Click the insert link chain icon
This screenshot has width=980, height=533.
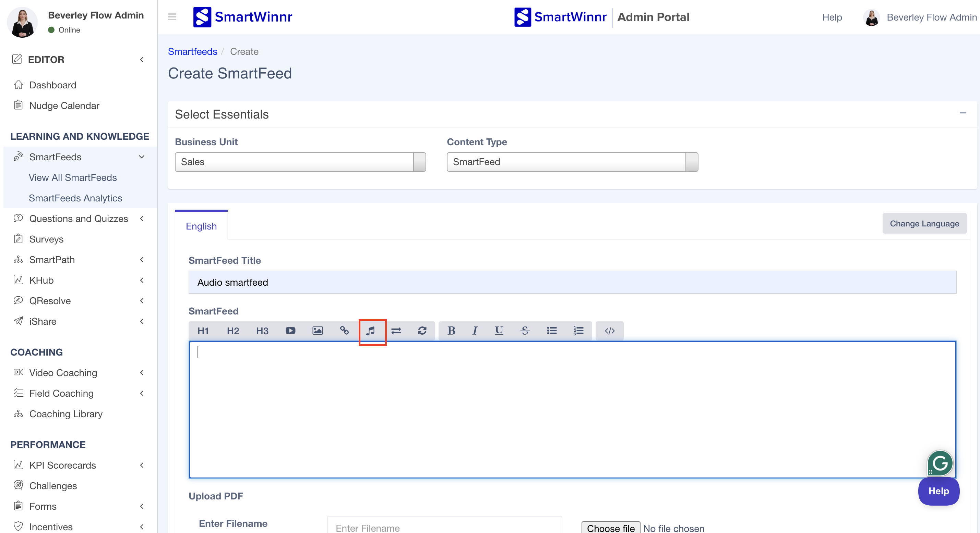(344, 331)
